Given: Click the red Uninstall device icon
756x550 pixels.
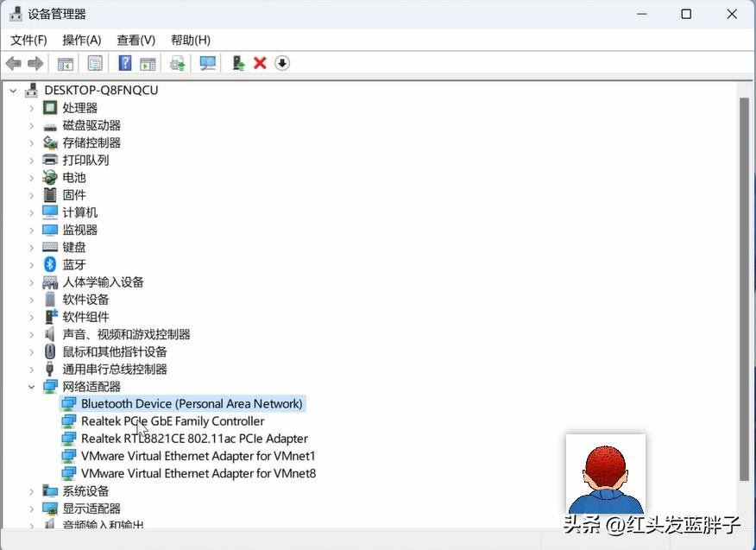Looking at the screenshot, I should 259,62.
